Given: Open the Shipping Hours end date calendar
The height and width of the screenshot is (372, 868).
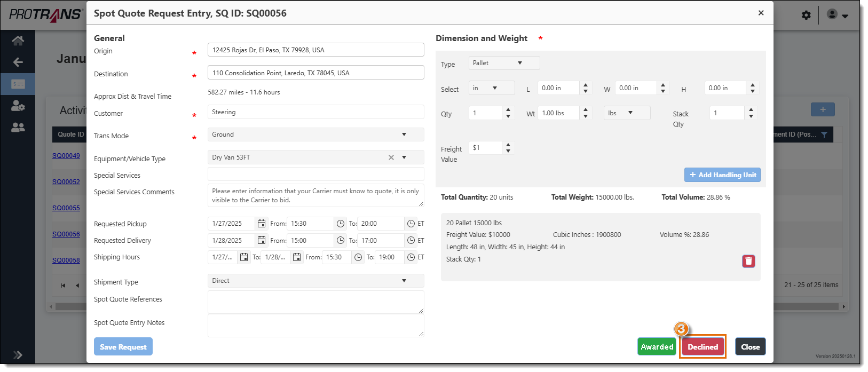Looking at the screenshot, I should coord(297,257).
